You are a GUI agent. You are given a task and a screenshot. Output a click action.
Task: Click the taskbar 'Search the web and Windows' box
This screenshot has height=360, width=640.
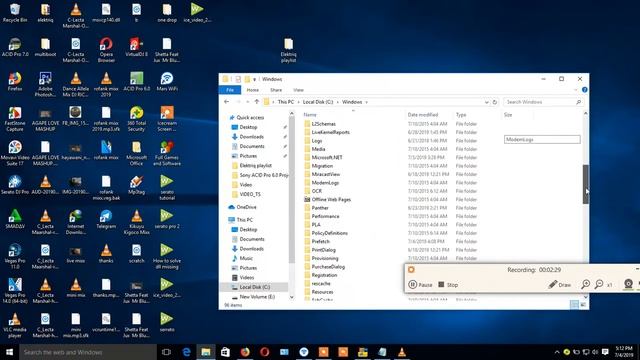(88, 352)
